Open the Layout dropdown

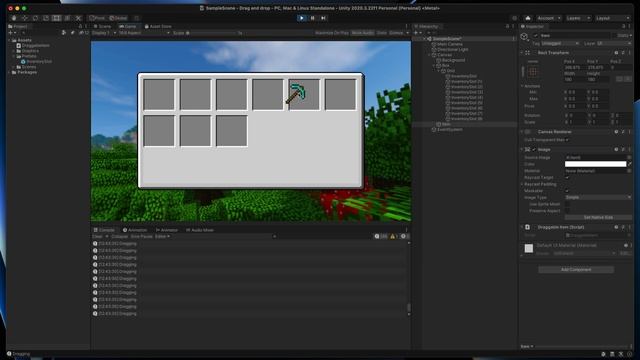click(x=612, y=18)
